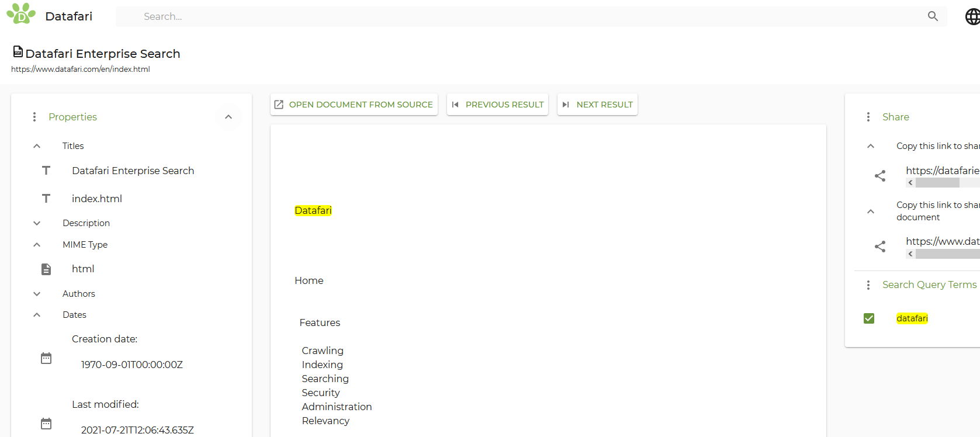The width and height of the screenshot is (980, 437).
Task: Open Search Query Terms three-dot menu
Action: (x=868, y=285)
